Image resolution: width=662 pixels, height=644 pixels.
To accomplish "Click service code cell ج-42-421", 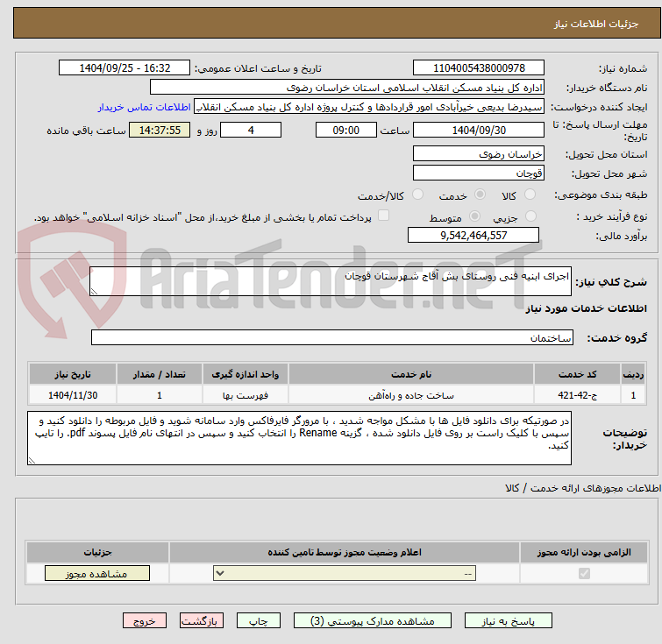I will click(577, 395).
